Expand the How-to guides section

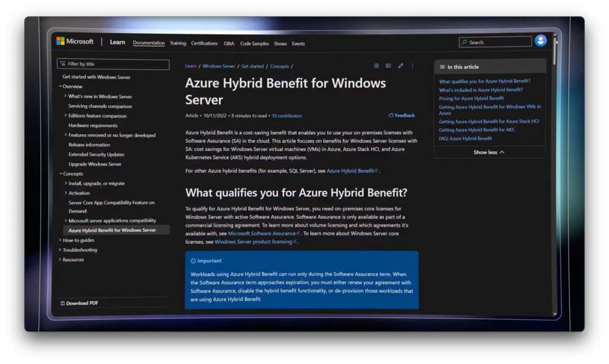pos(60,240)
